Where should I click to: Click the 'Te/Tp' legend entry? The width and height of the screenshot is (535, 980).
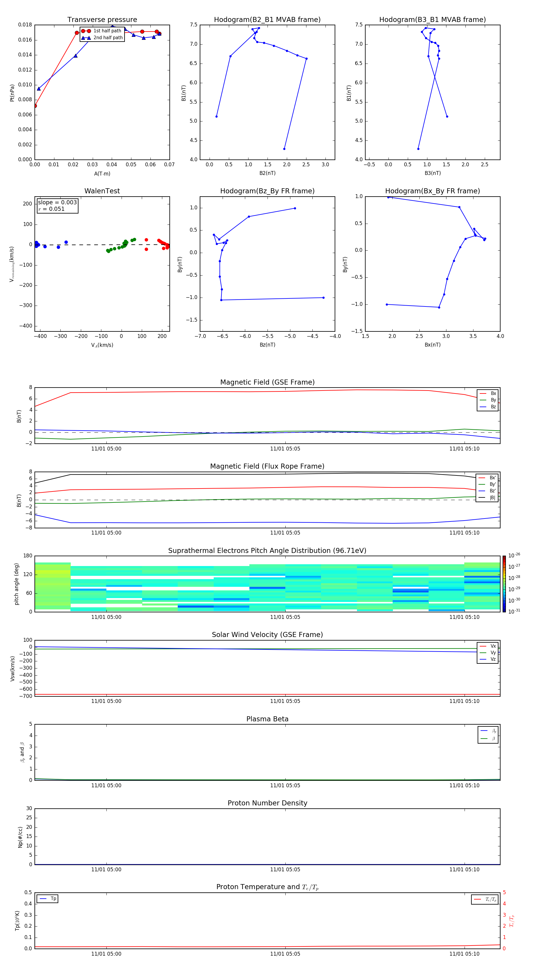pyautogui.click(x=485, y=899)
